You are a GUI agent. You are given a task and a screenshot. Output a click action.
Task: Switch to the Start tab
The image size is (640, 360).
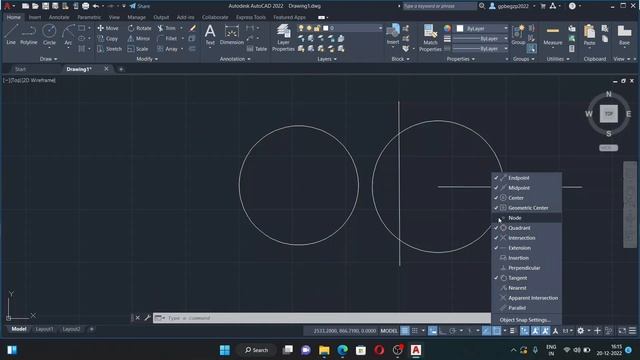click(x=20, y=69)
